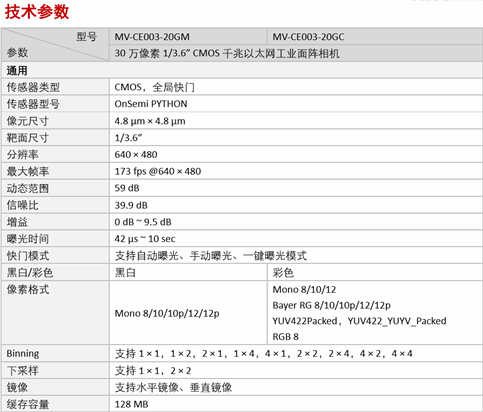
Task: Click the 像元尺寸 row label
Action: pyautogui.click(x=28, y=121)
